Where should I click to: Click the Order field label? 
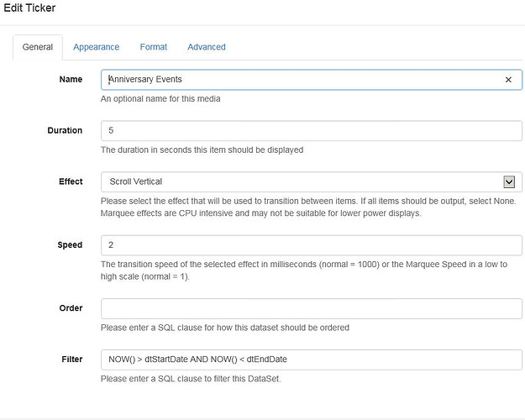tap(71, 308)
